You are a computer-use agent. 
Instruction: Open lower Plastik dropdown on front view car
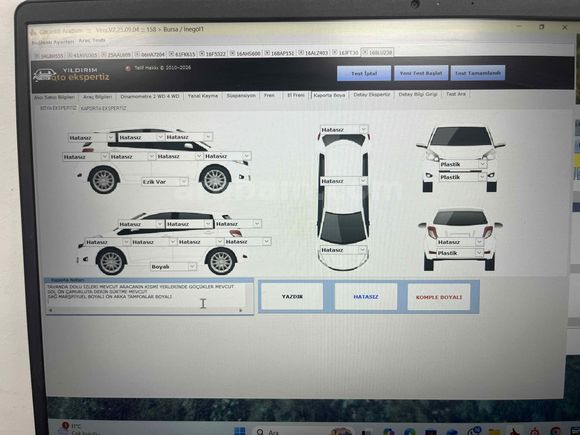pos(482,177)
